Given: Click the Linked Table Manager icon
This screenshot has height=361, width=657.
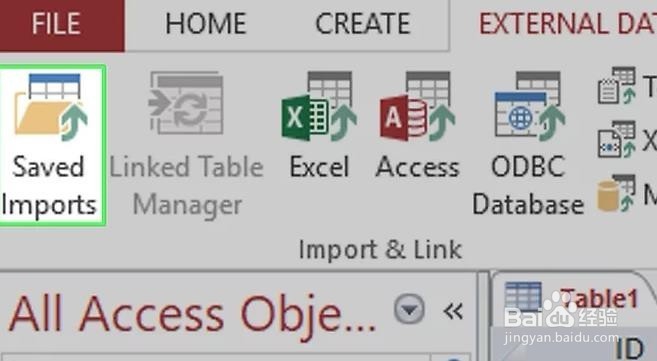Looking at the screenshot, I should point(186,103).
